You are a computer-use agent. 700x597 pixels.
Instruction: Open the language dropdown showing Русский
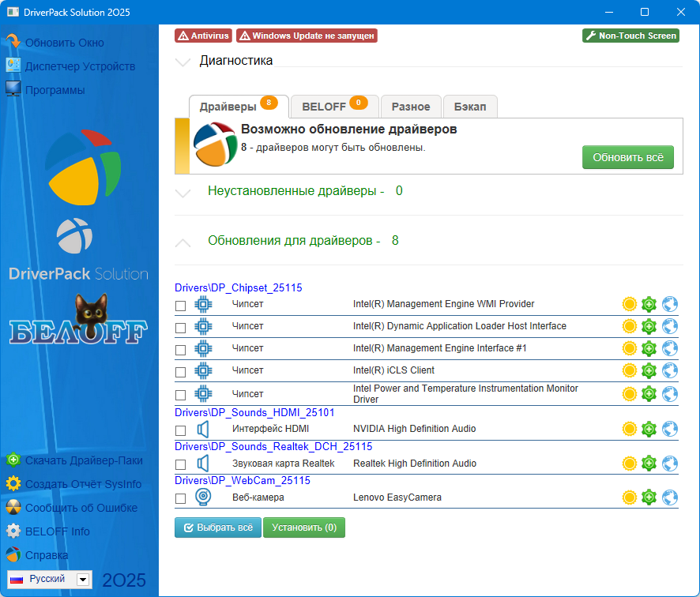tap(83, 580)
